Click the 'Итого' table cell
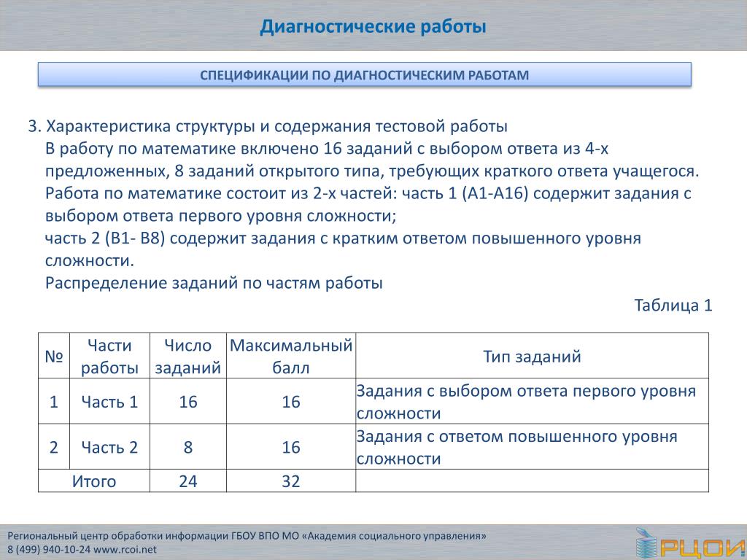This screenshot has width=747, height=560. [x=94, y=481]
